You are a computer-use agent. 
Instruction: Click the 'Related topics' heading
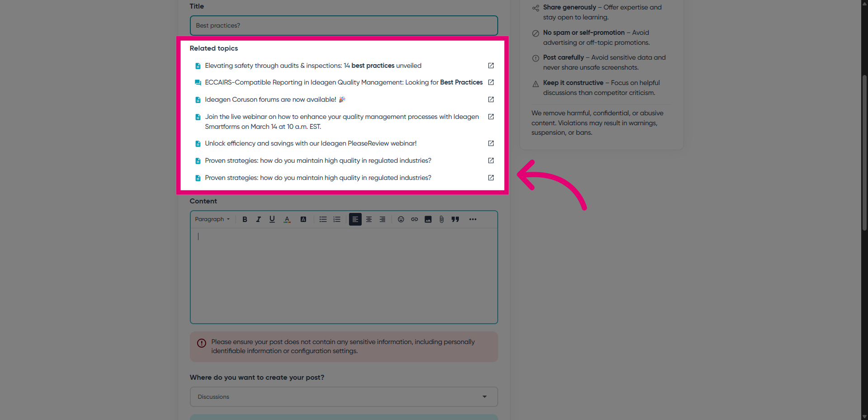click(214, 48)
